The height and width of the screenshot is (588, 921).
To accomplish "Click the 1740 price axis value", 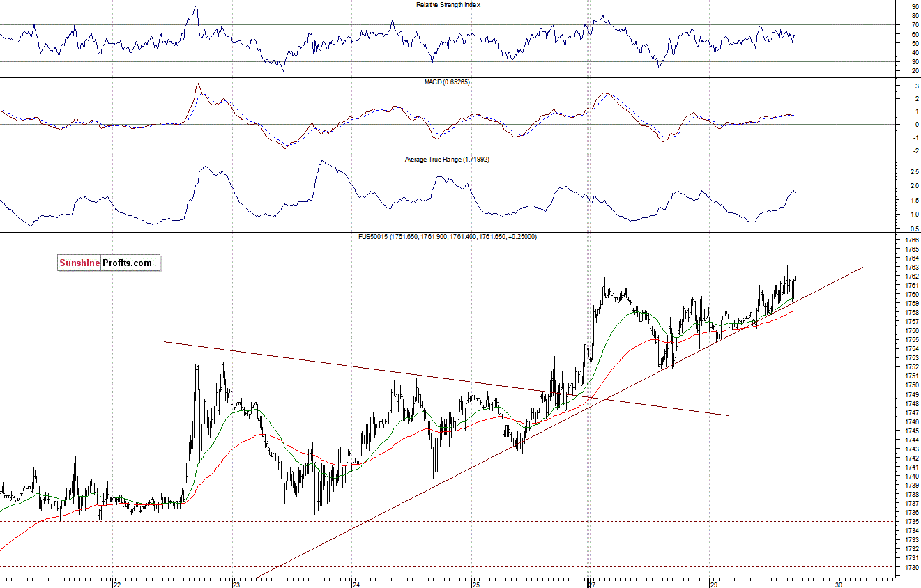I will click(911, 476).
